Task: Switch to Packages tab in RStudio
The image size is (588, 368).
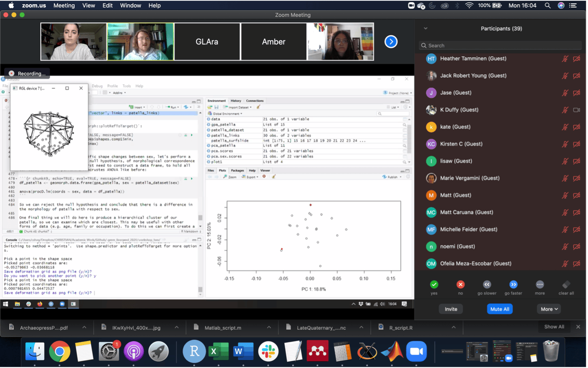Action: (x=237, y=171)
